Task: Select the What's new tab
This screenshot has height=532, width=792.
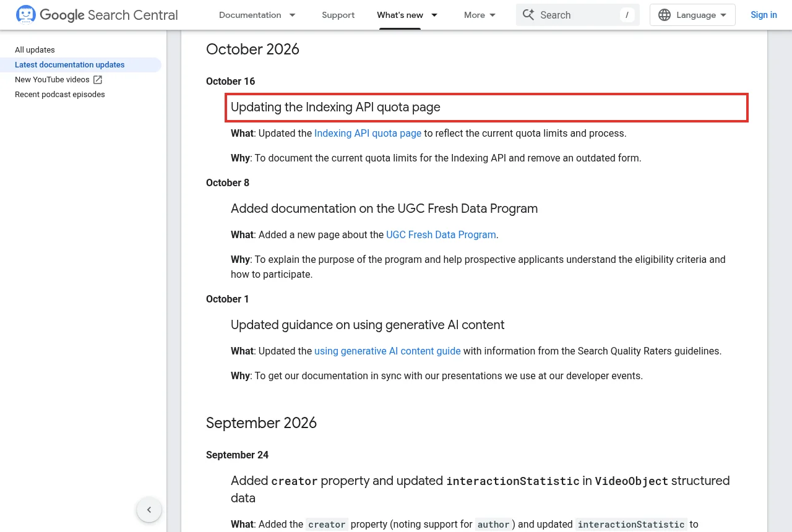Action: [x=400, y=15]
